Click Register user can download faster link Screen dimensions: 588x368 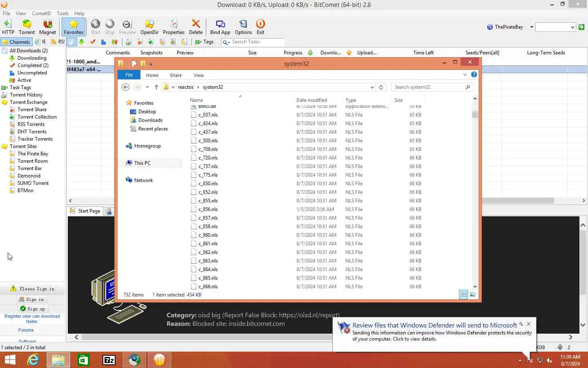coord(32,319)
